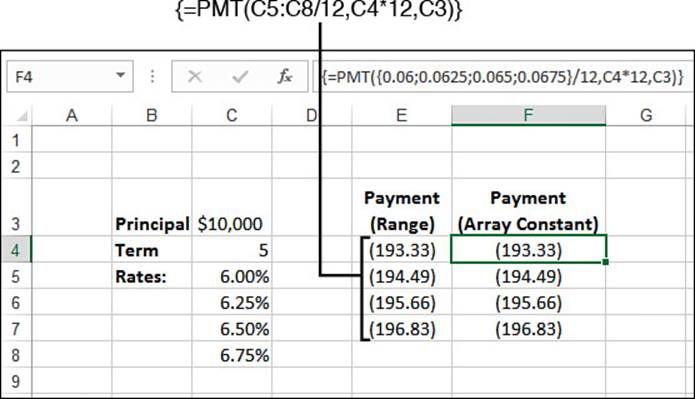
Task: Click the Select All corner triangle
Action: [22, 116]
